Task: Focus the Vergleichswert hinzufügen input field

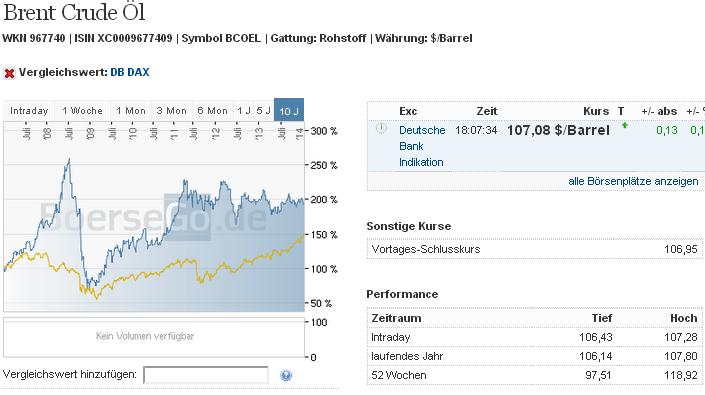Action: [x=206, y=375]
